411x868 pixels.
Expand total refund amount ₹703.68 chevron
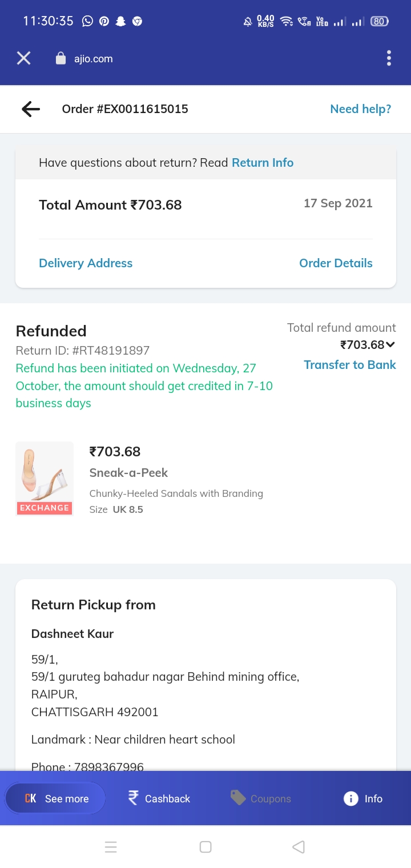coord(390,344)
